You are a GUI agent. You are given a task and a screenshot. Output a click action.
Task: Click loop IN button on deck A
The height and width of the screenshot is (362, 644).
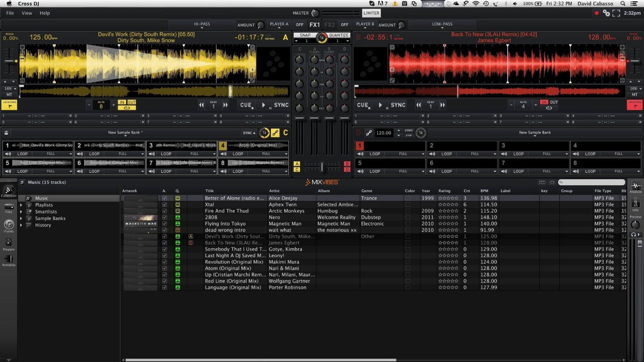122,102
